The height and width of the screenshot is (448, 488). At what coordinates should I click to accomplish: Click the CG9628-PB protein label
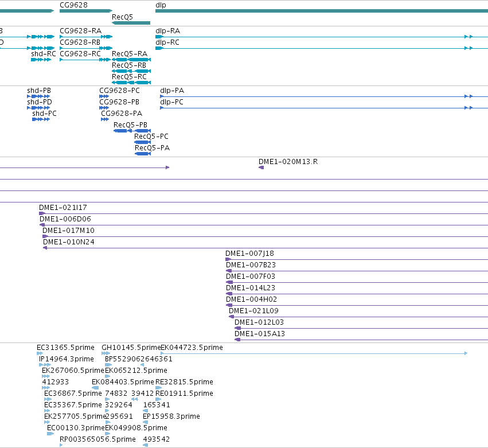(119, 102)
